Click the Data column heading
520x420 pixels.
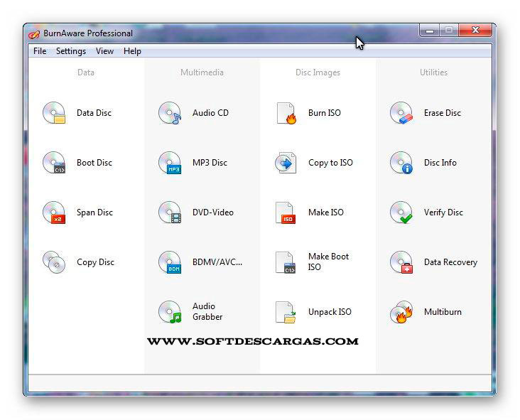pos(86,72)
